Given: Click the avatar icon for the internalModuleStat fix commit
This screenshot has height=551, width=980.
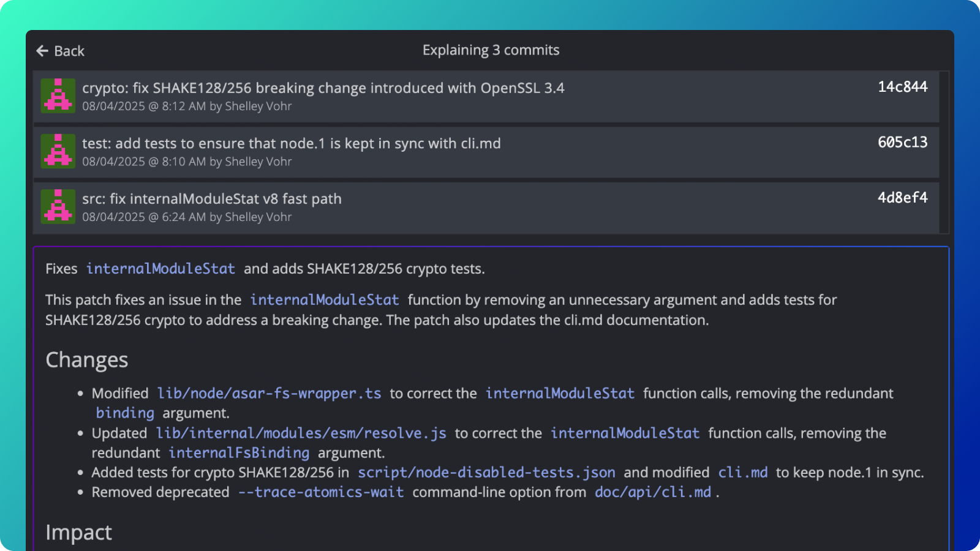Looking at the screenshot, I should (57, 207).
